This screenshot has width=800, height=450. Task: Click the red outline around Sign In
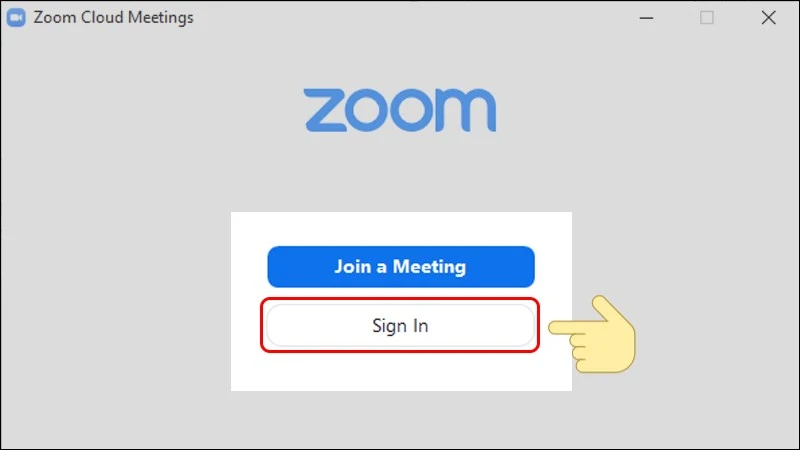(x=400, y=299)
